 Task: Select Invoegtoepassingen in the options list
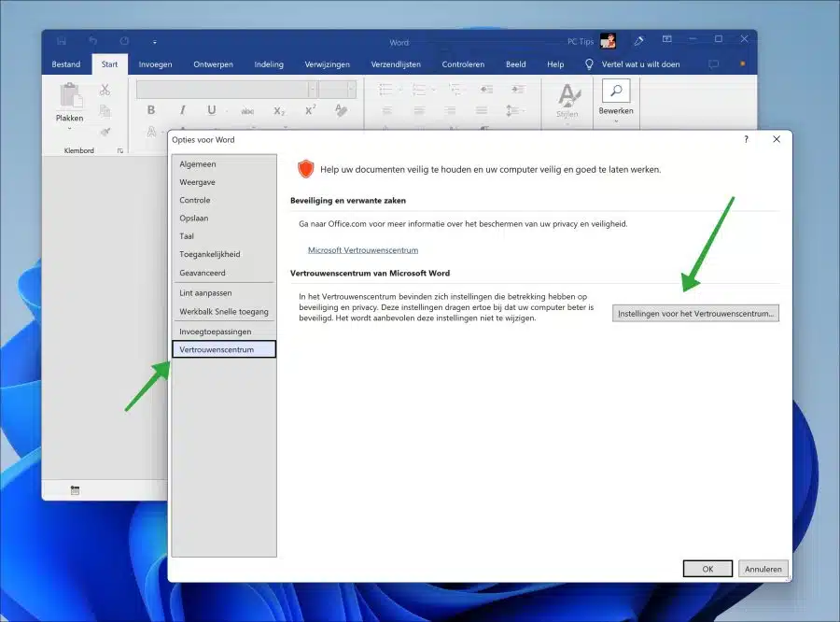click(224, 332)
